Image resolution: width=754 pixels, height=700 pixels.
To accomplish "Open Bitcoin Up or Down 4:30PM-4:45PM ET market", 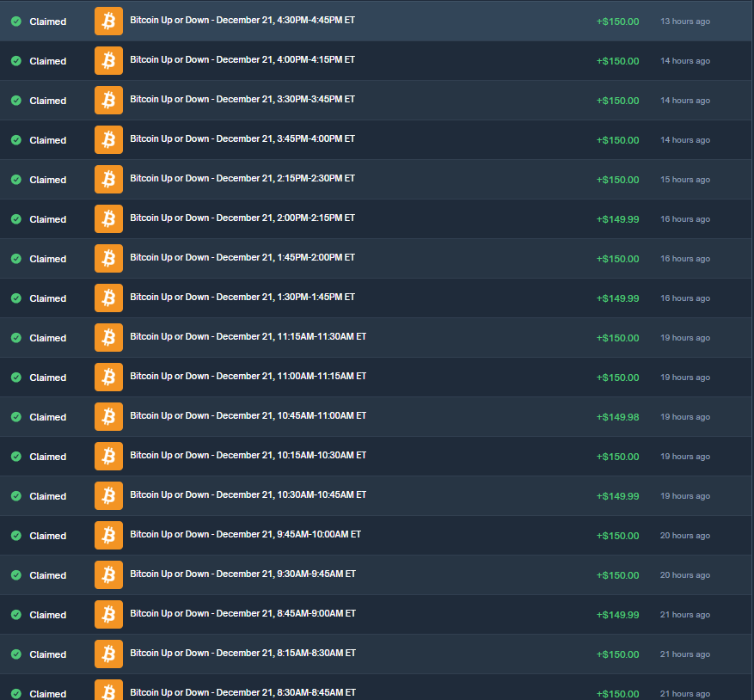I will (242, 20).
